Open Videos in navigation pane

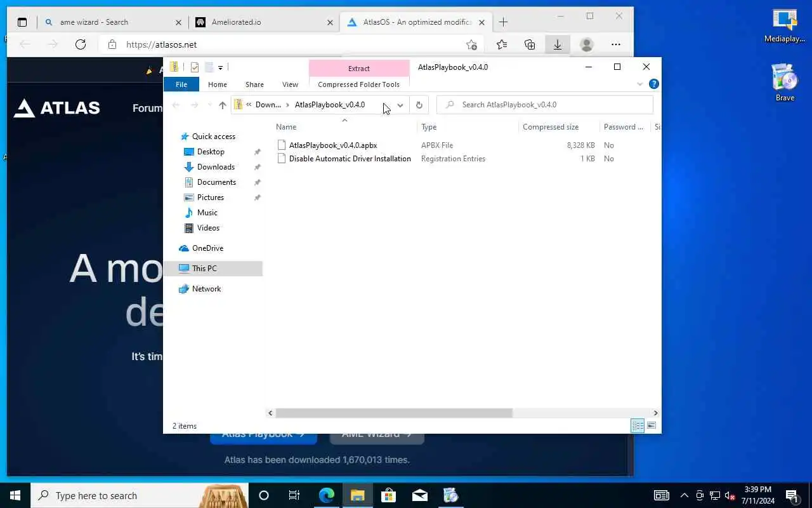click(208, 228)
